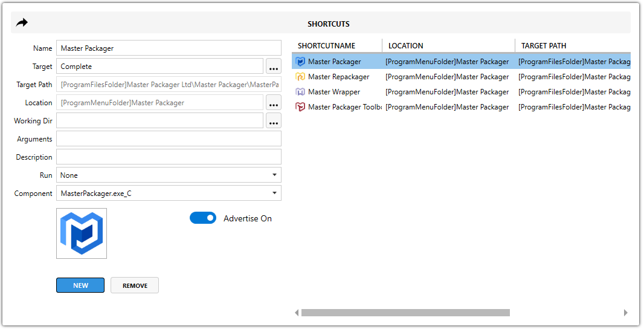Click the NEW button
The image size is (644, 329).
click(x=80, y=285)
